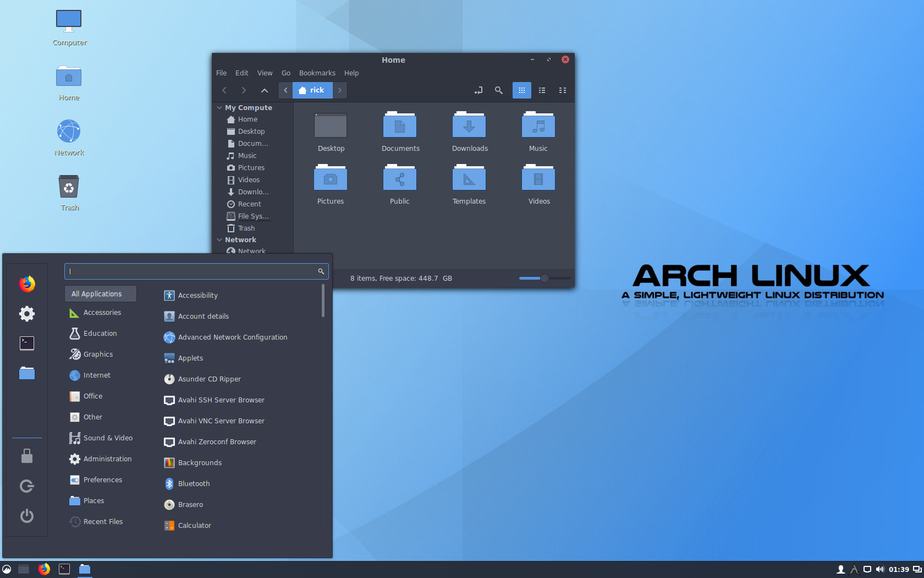Launch Terminal from the menu favorites sidebar
The height and width of the screenshot is (578, 924).
(x=27, y=343)
